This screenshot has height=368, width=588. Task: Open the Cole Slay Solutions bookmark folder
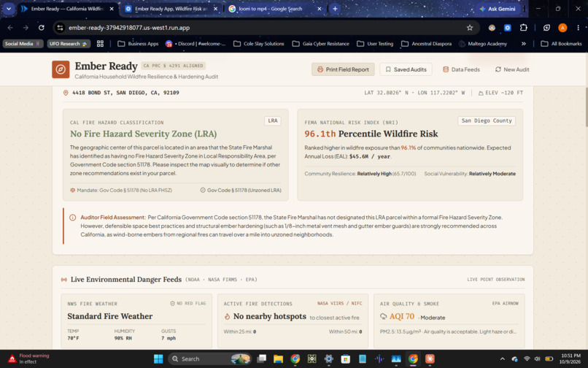pyautogui.click(x=259, y=44)
